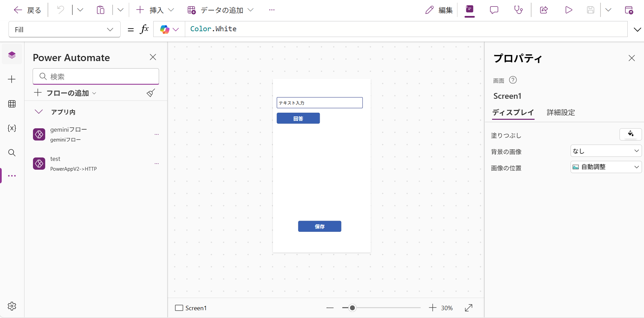Collapse the アプリ内 section
This screenshot has width=644, height=318.
point(39,112)
